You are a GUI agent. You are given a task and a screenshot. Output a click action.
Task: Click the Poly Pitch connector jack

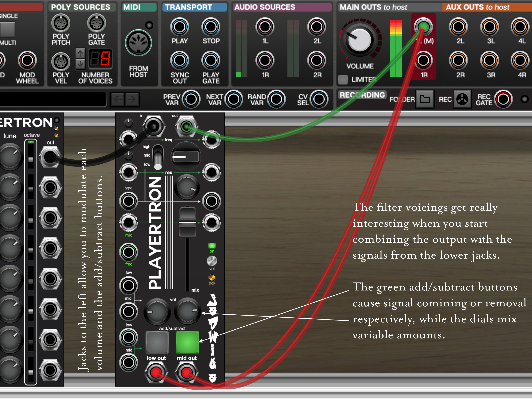coord(61,23)
